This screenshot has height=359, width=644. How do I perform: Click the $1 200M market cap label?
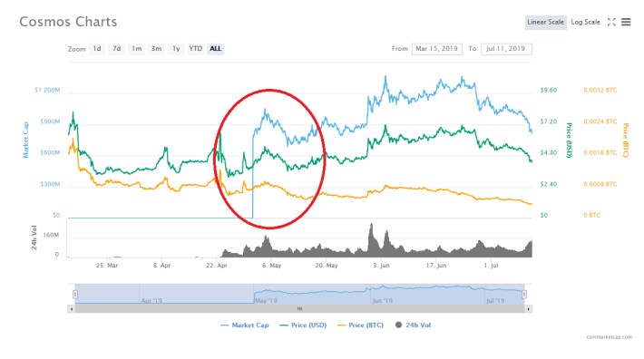click(x=47, y=91)
